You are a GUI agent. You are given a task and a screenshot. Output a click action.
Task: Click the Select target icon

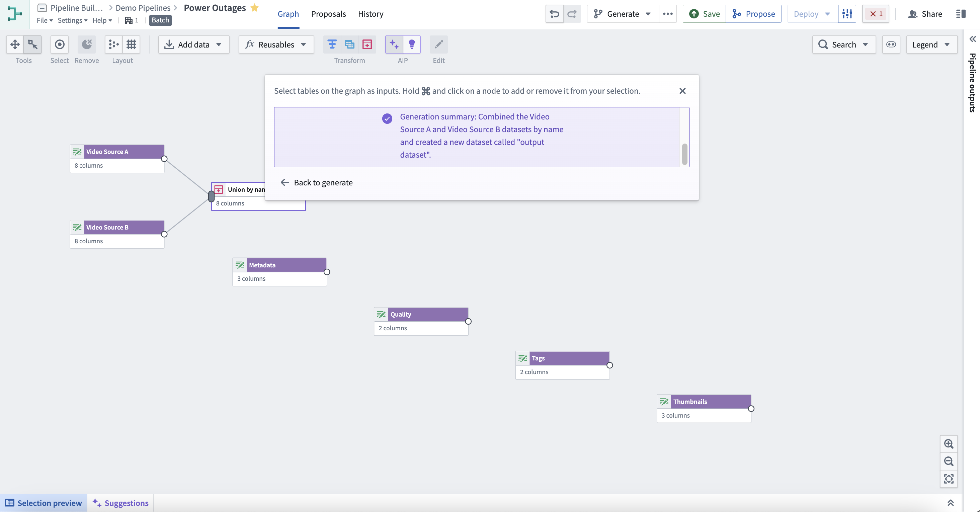tap(59, 45)
